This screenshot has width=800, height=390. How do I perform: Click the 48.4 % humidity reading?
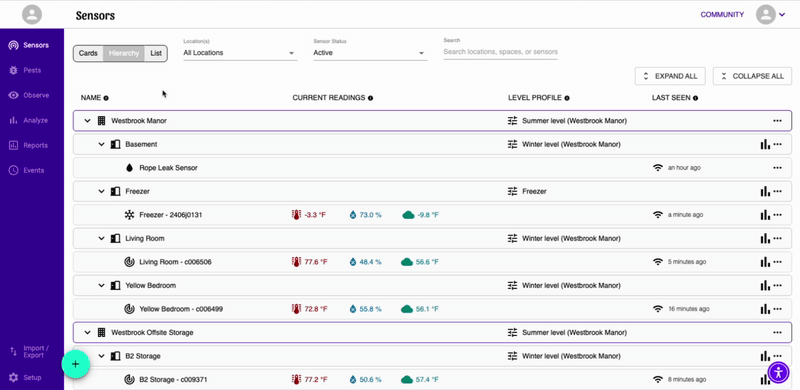365,262
